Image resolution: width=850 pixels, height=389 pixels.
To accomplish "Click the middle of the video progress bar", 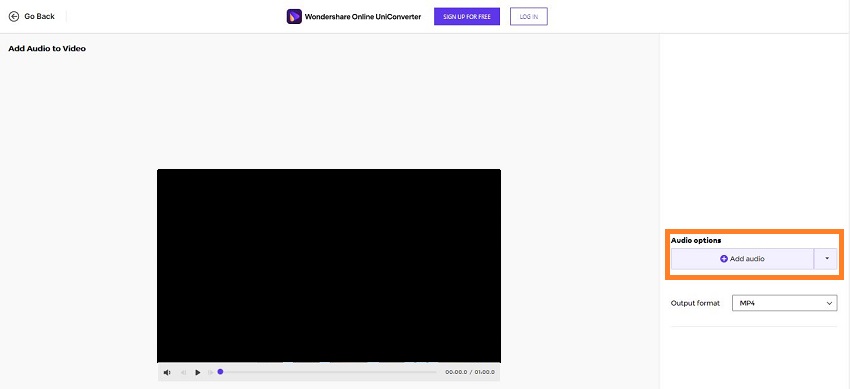I will coord(328,372).
